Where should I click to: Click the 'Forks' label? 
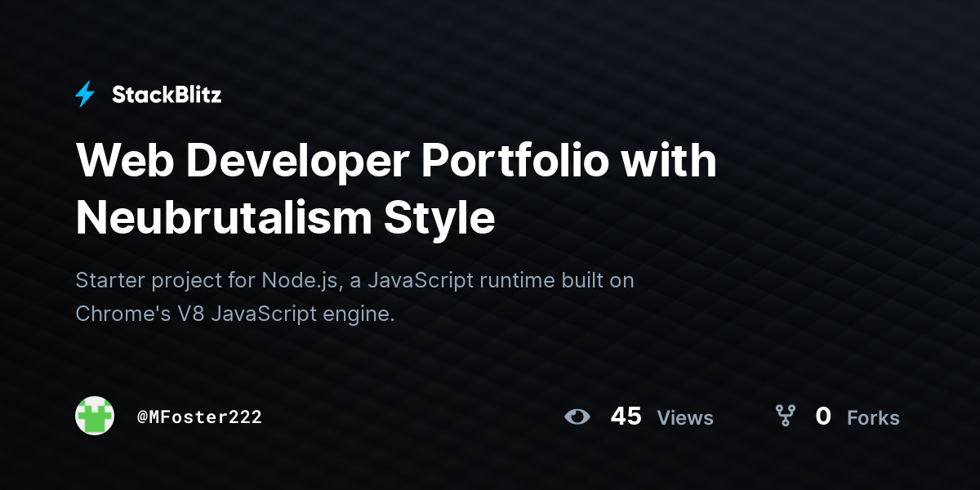(873, 418)
